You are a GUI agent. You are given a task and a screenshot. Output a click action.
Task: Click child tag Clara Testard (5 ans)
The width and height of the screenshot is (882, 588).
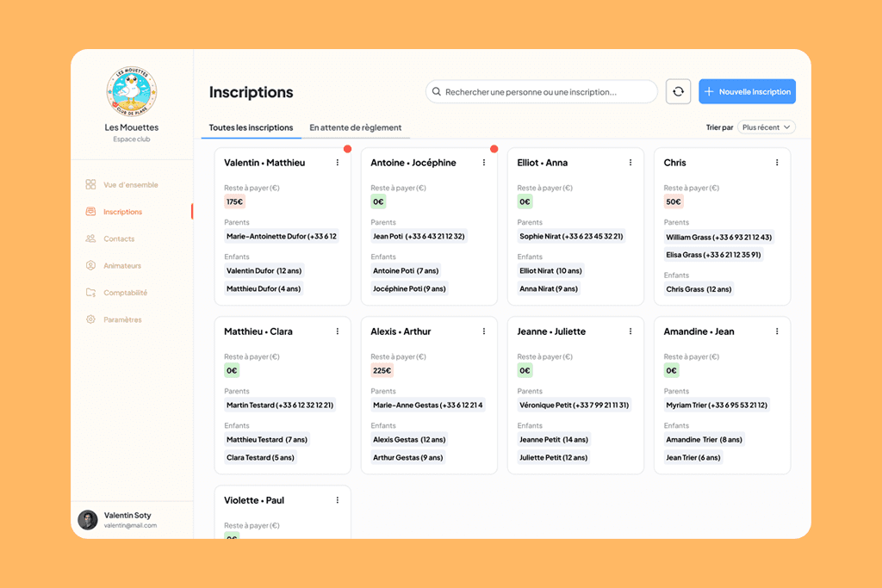click(260, 457)
